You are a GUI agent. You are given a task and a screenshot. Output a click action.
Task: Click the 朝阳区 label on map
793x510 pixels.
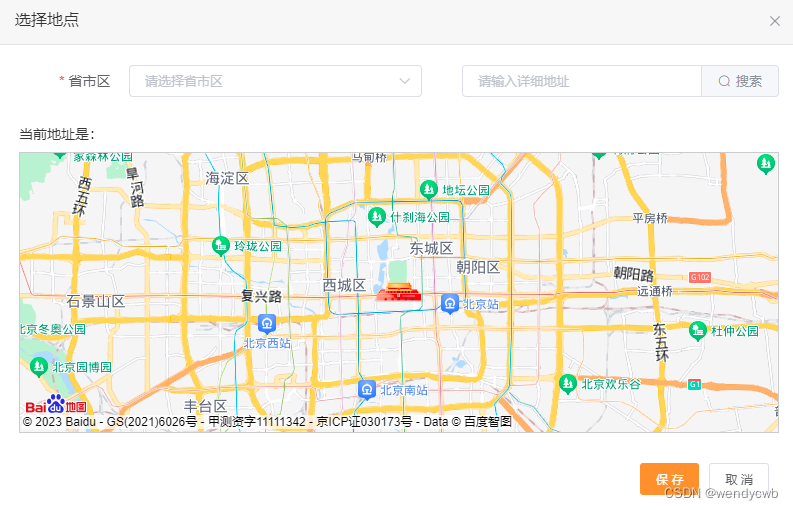click(x=478, y=267)
